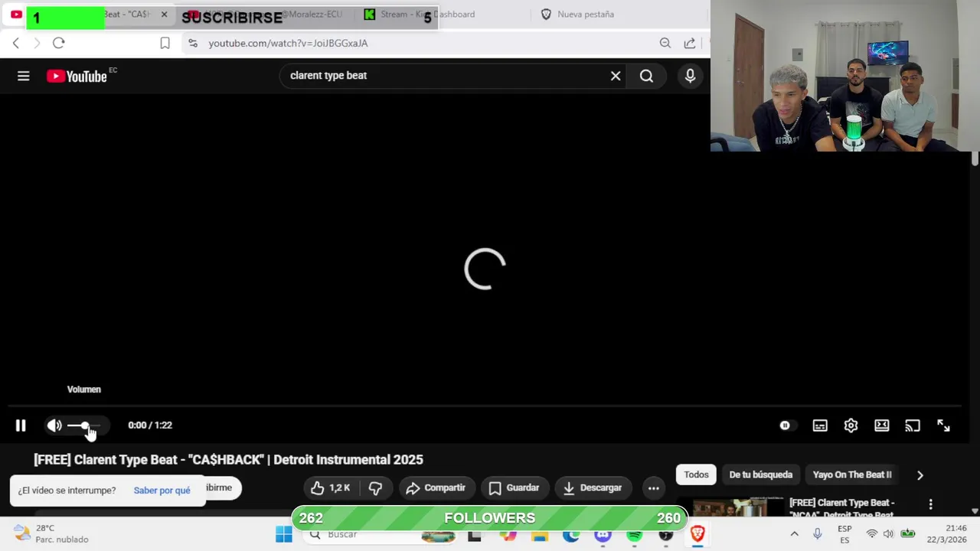Open the site settings icon in address bar
980x551 pixels.
[x=192, y=44]
